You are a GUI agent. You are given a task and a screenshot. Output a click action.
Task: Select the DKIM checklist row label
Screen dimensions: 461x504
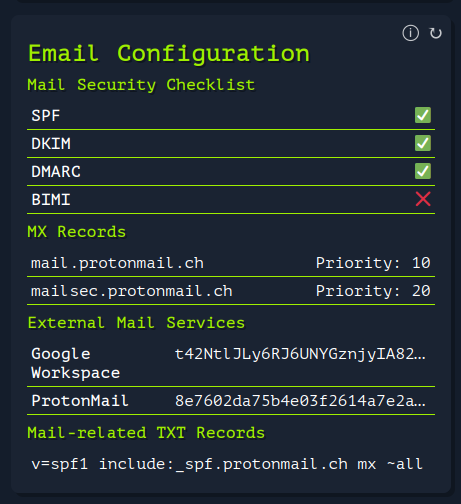click(51, 144)
